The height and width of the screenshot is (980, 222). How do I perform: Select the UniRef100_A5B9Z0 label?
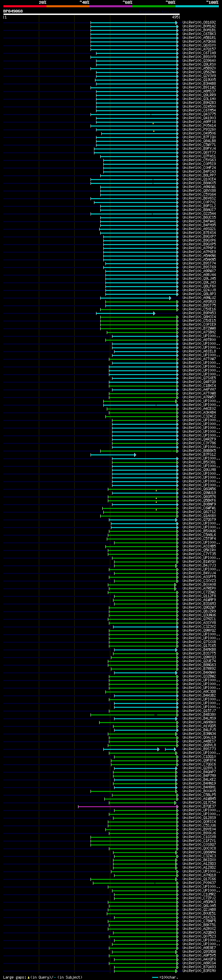[199, 68]
